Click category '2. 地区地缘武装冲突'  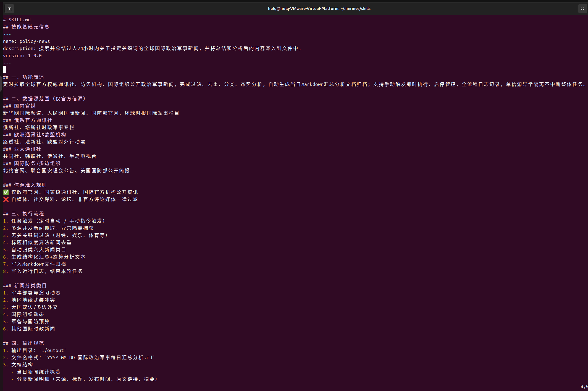pyautogui.click(x=29, y=300)
